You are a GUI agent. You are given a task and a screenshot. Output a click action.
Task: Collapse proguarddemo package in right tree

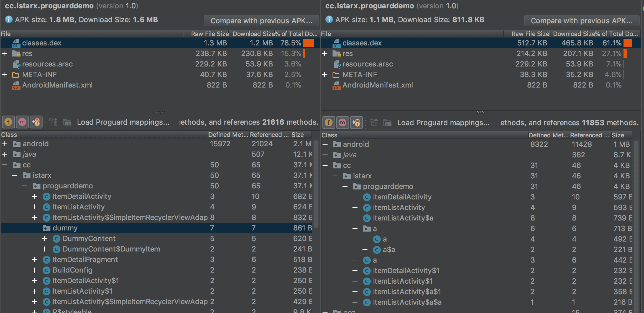coord(345,186)
